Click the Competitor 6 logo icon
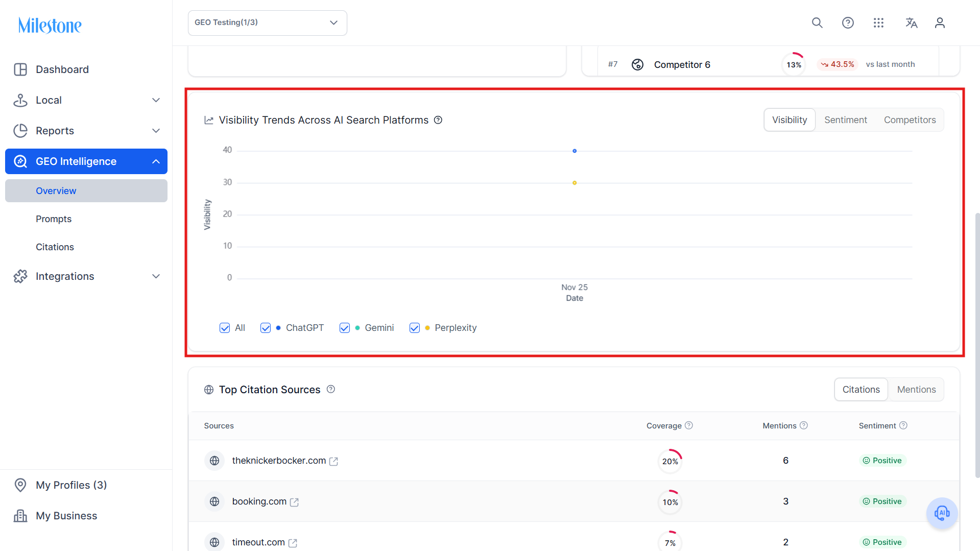 [637, 64]
